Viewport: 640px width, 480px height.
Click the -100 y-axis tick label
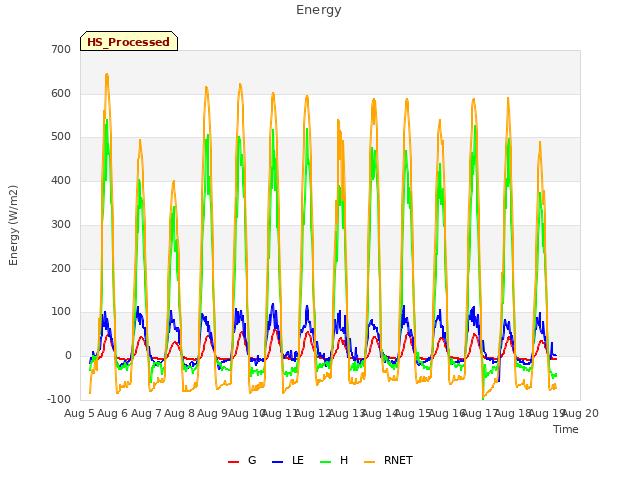tap(59, 399)
